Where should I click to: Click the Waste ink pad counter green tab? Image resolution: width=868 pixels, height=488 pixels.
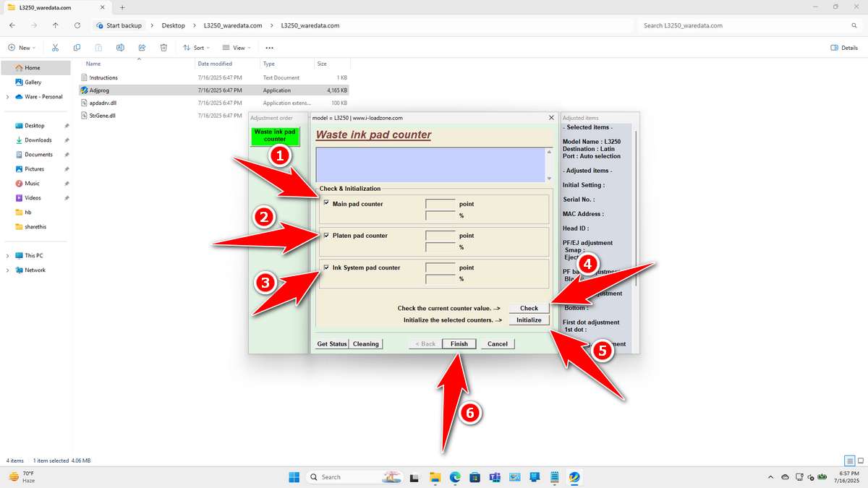(274, 135)
